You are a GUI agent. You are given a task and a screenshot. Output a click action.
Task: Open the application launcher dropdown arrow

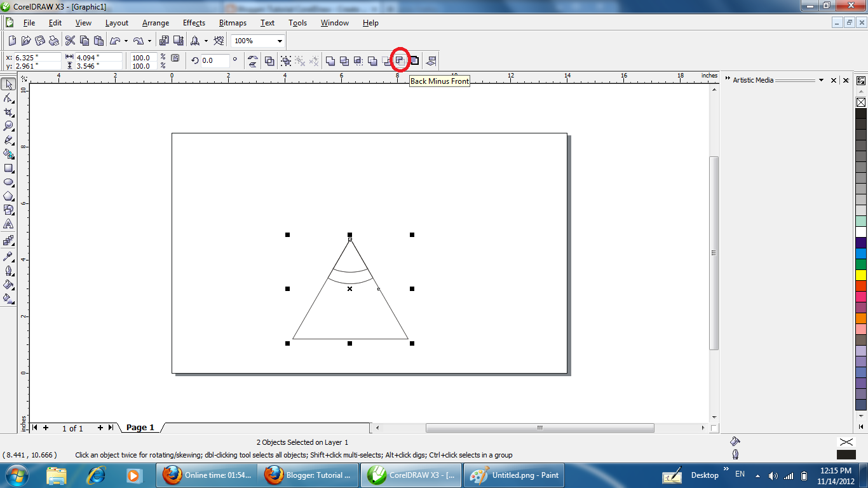(206, 41)
